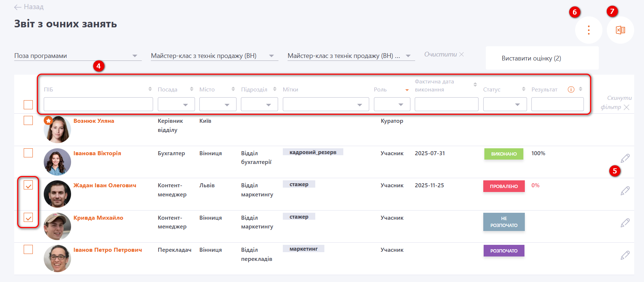
Task: Open the Роль filter dropdown
Action: click(392, 105)
